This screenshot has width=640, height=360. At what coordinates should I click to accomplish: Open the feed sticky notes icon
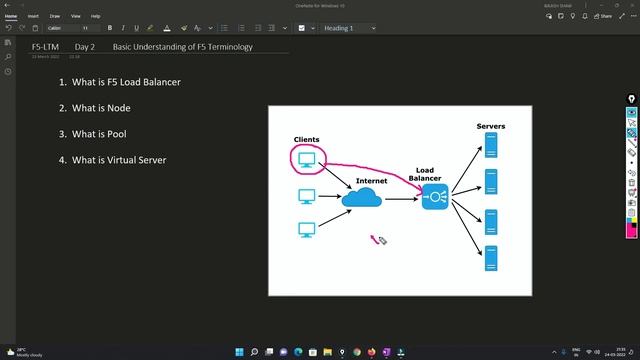tap(561, 16)
